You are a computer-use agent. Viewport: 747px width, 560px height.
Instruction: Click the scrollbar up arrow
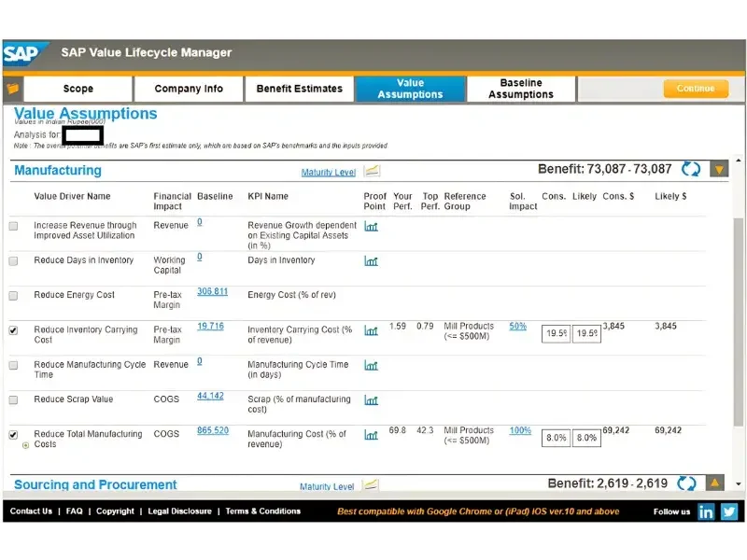click(x=739, y=161)
